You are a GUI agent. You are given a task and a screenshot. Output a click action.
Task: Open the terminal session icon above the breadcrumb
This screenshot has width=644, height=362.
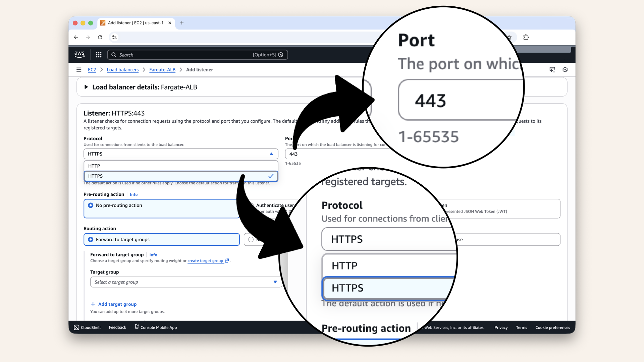click(x=552, y=69)
